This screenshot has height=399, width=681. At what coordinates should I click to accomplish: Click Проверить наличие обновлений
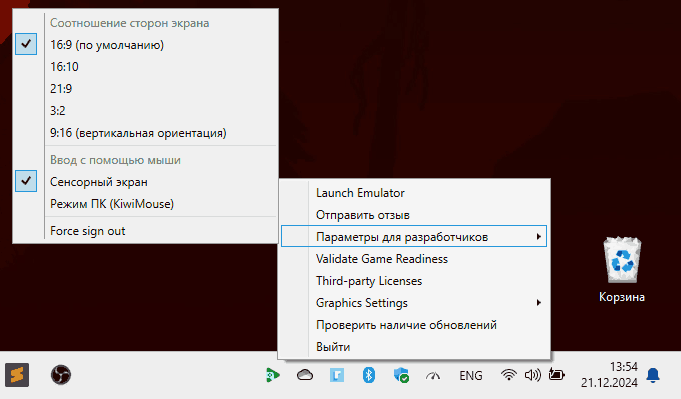tap(414, 325)
